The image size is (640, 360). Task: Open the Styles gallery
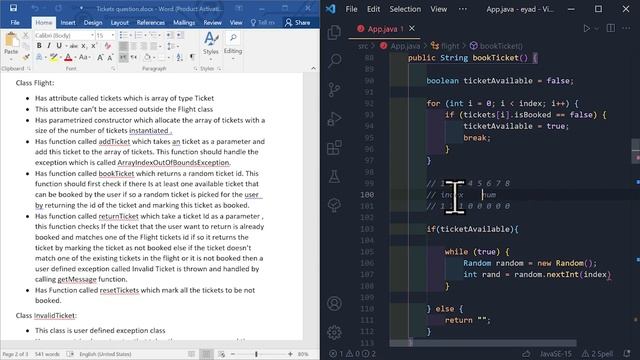click(211, 44)
